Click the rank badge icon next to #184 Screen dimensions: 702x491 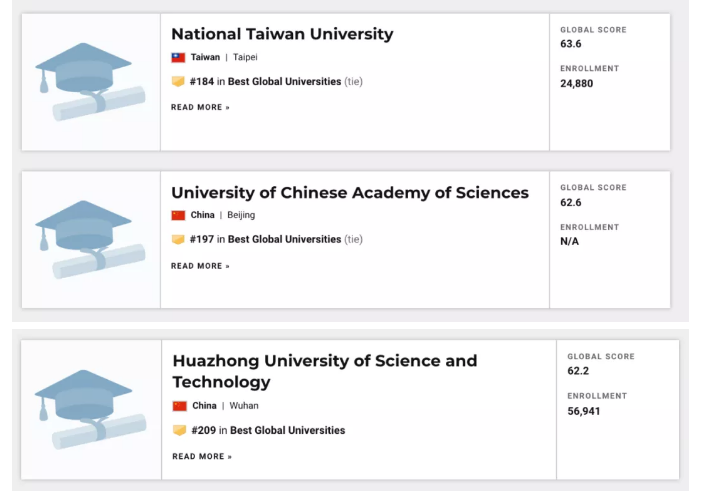pos(178,82)
